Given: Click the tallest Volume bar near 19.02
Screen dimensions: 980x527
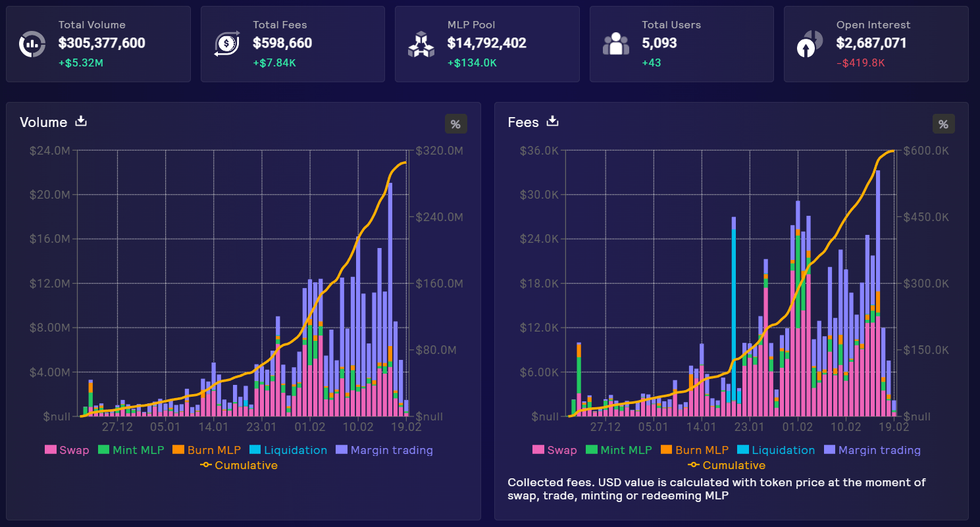Looking at the screenshot, I should (390, 299).
